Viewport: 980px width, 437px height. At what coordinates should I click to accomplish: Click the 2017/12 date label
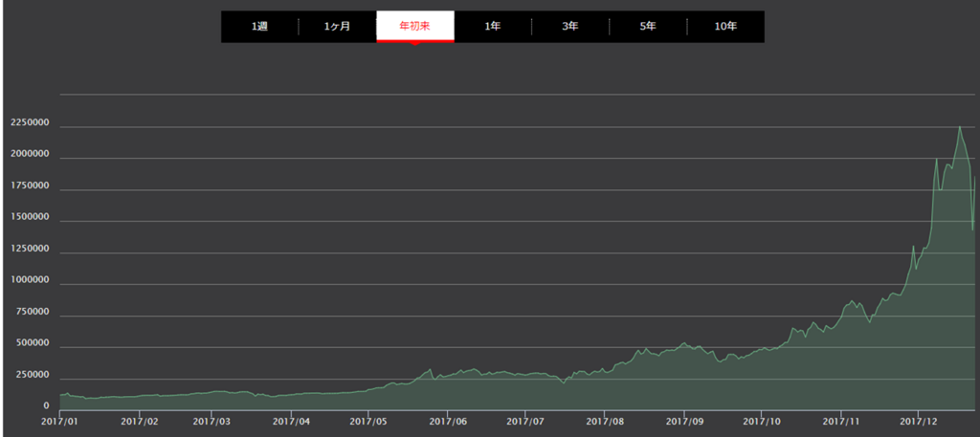(918, 423)
